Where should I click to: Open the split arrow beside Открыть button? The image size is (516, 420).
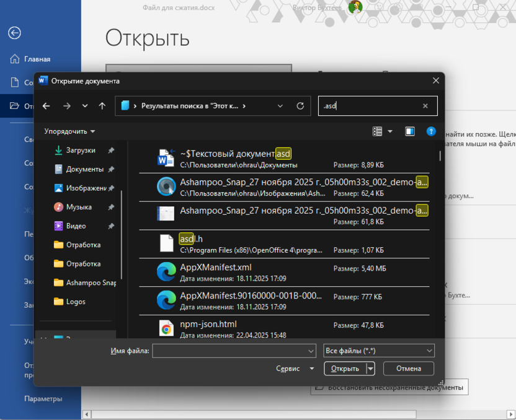tap(371, 369)
